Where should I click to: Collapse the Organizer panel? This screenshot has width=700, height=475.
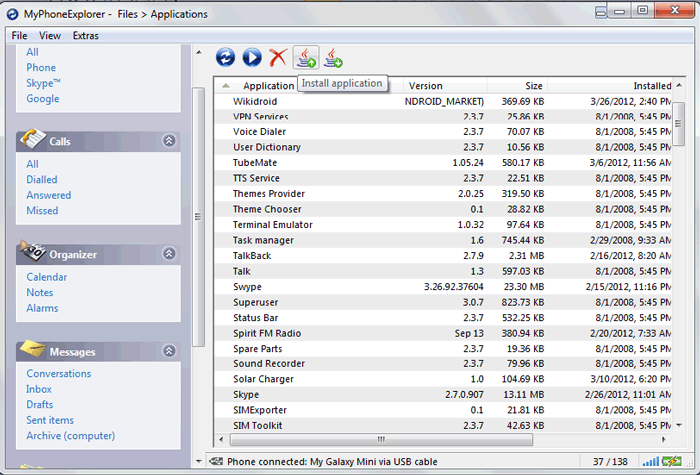169,254
